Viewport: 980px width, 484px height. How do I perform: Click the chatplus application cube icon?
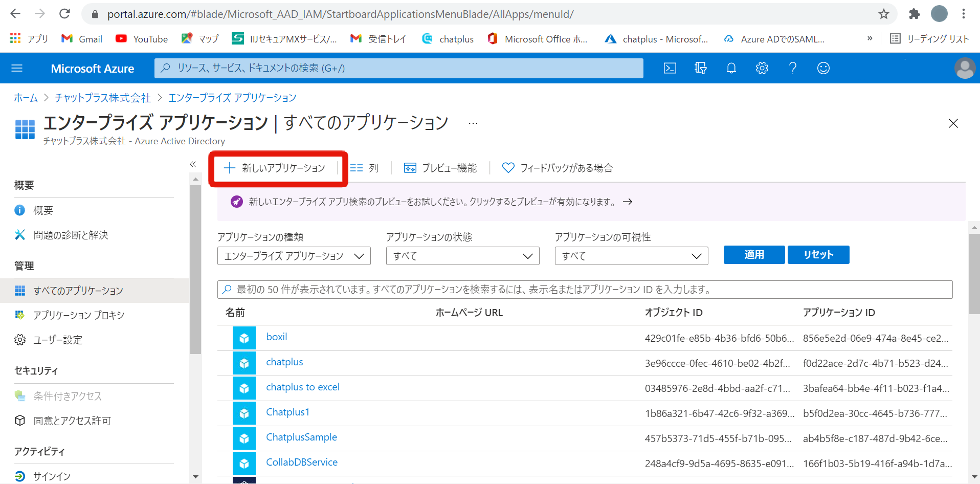(x=244, y=363)
